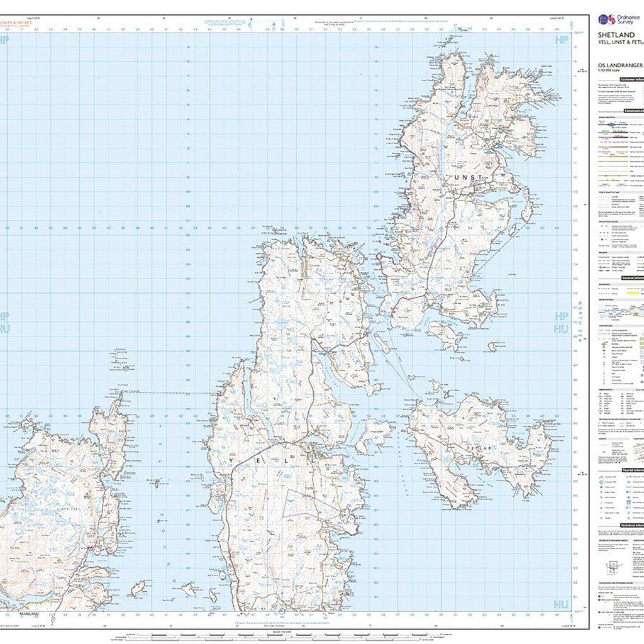Open the Tourist Information section
This screenshot has width=644, height=644.
point(632,470)
